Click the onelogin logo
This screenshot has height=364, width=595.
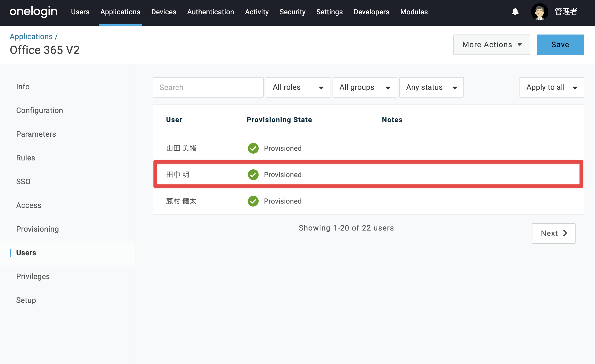point(33,12)
